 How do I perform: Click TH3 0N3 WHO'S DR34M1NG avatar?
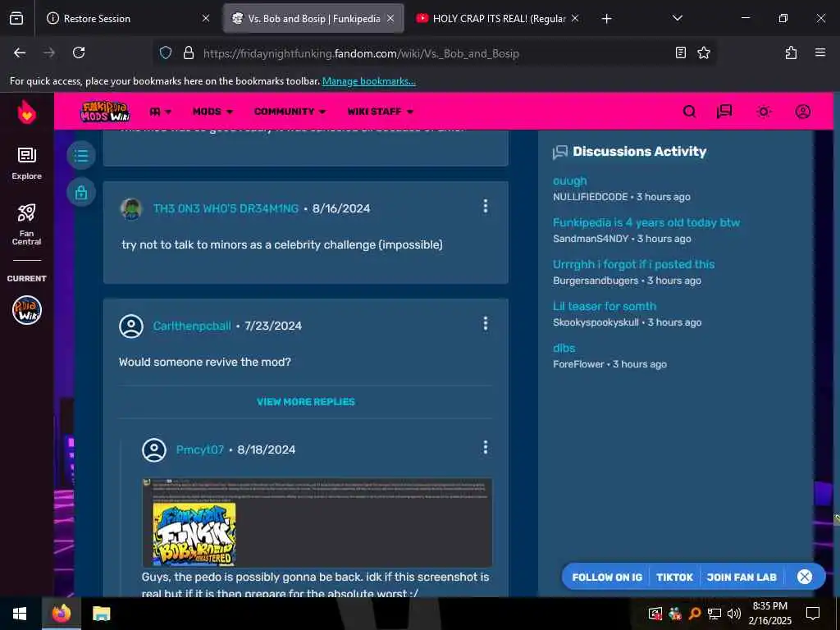tap(131, 208)
